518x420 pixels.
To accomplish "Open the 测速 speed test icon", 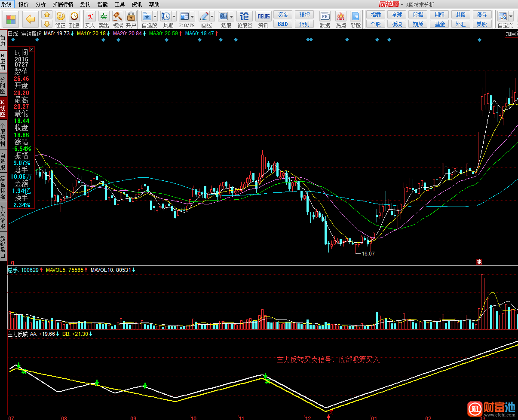I will (74, 16).
